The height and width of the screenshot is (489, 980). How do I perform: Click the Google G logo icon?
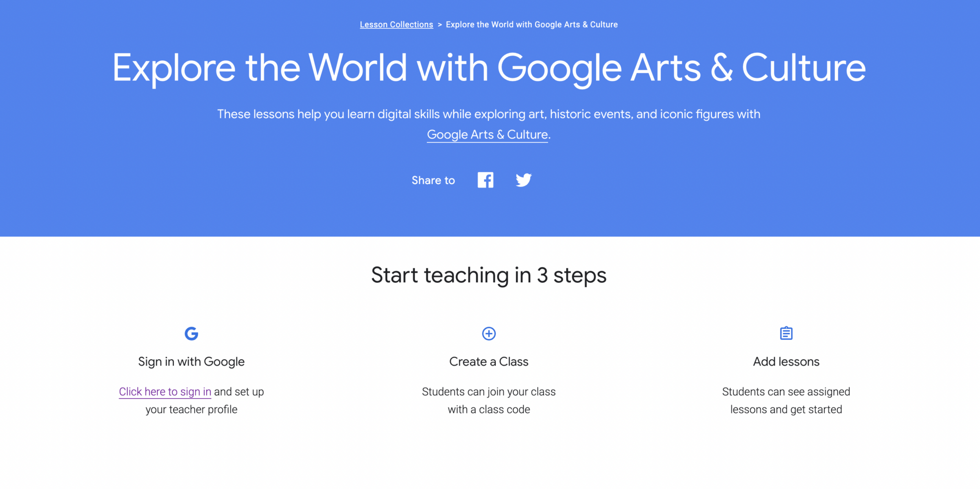tap(191, 333)
